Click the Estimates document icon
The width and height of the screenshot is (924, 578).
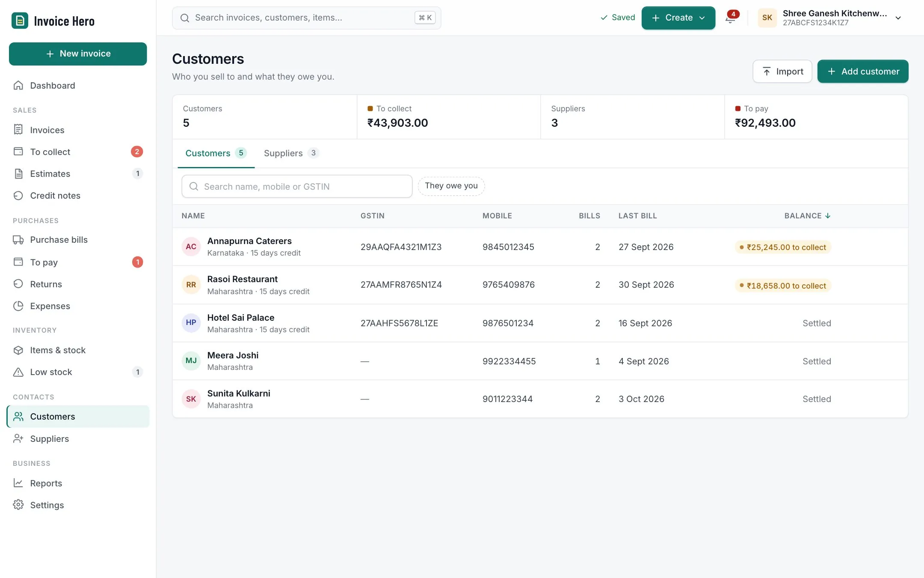coord(18,173)
